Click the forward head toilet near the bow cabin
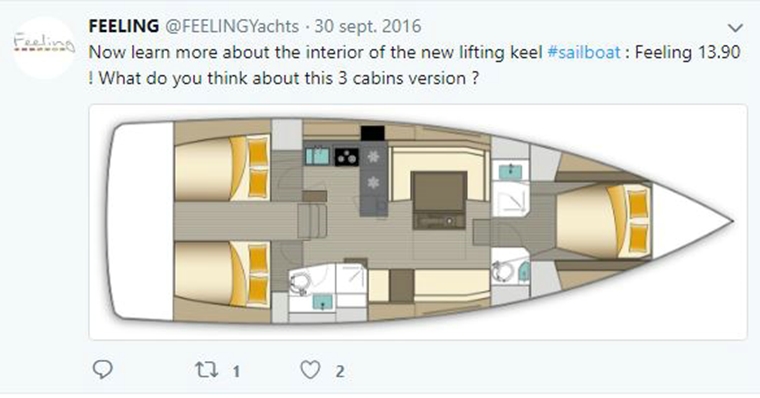Viewport: 760px width, 398px height. (x=502, y=271)
